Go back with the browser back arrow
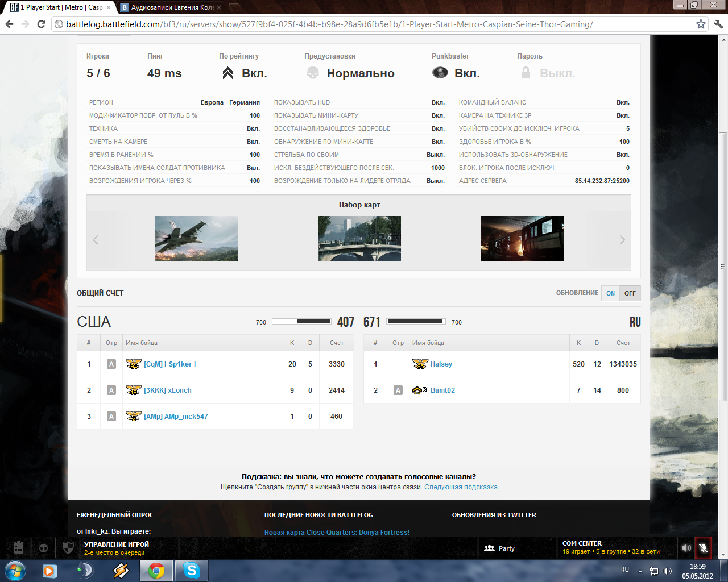The image size is (728, 582). pyautogui.click(x=9, y=24)
